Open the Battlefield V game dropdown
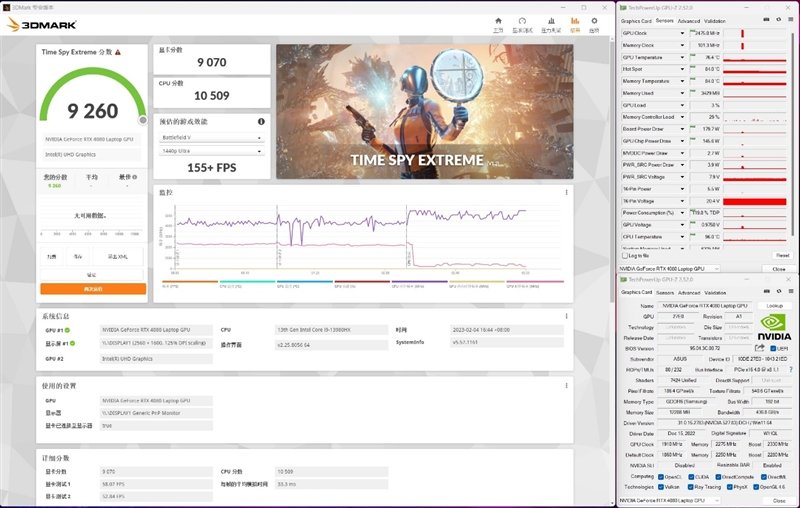800x508 pixels. point(211,136)
